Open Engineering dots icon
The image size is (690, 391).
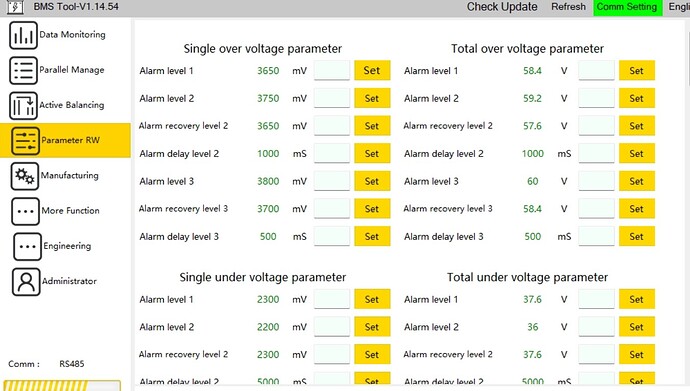pyautogui.click(x=27, y=246)
